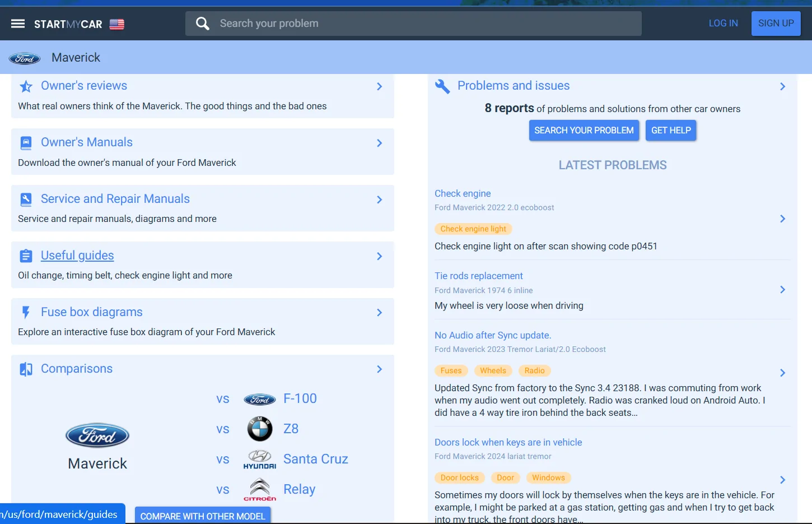Viewport: 812px width, 524px height.
Task: Select the Door locks tag
Action: (x=460, y=477)
